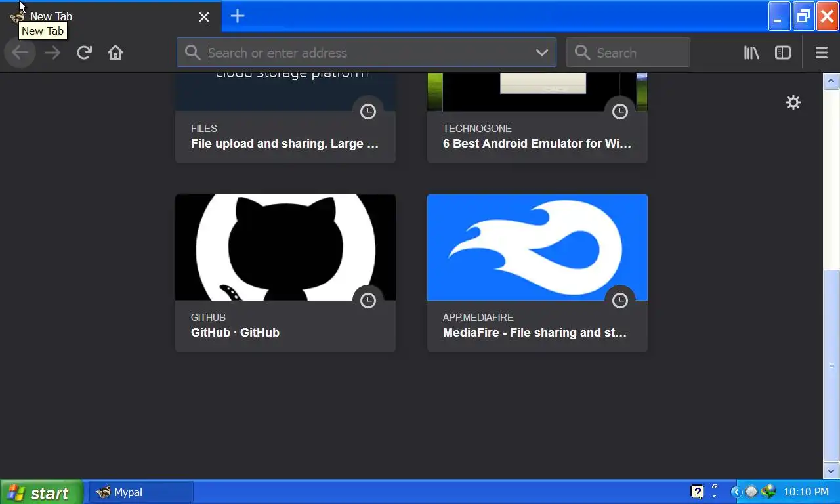This screenshot has width=840, height=504.
Task: Open new tab page settings gear
Action: click(x=793, y=102)
